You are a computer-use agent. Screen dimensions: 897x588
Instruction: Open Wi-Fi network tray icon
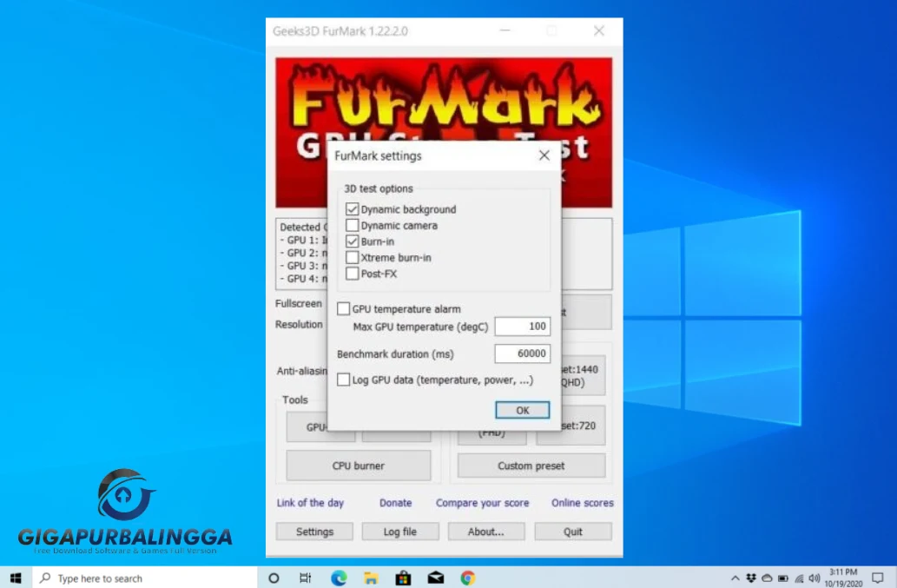tap(799, 578)
